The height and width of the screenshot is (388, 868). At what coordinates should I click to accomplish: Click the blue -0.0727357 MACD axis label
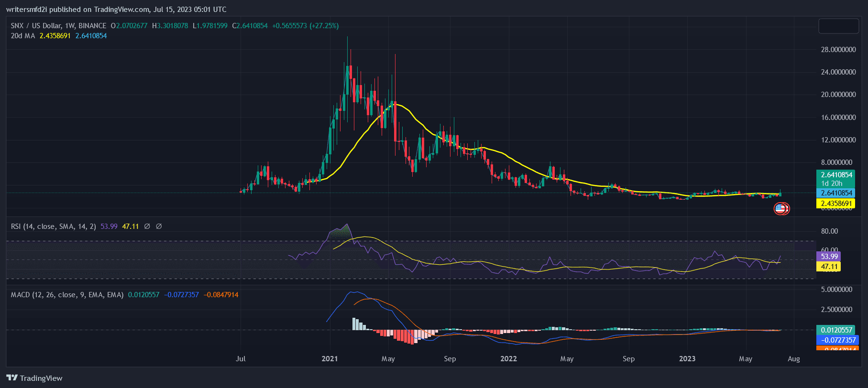coord(838,340)
